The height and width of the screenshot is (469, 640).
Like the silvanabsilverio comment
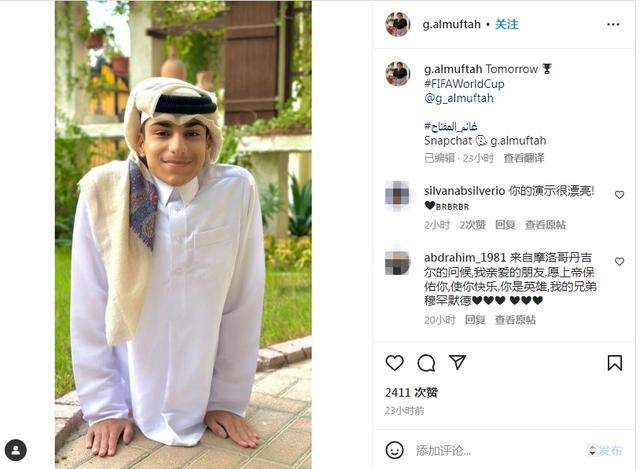pos(619,195)
